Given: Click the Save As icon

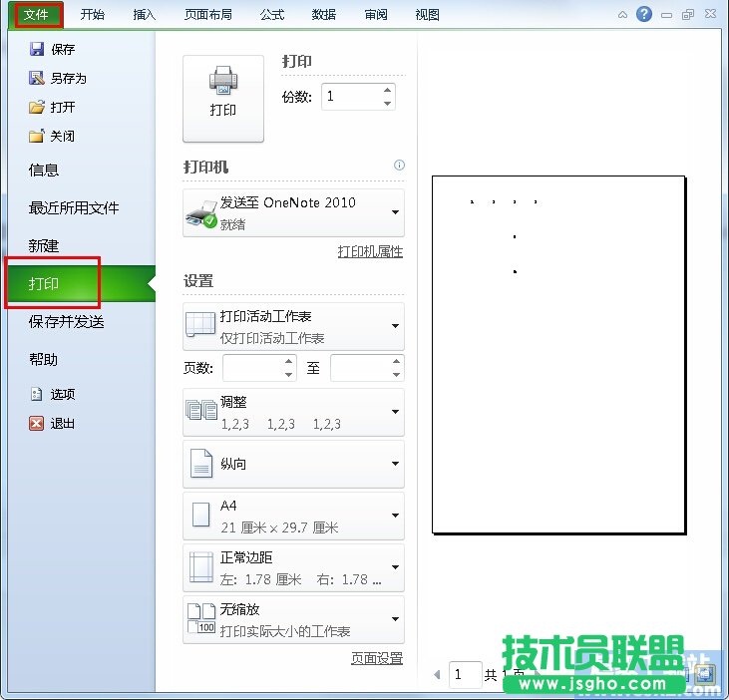Looking at the screenshot, I should pos(37,78).
